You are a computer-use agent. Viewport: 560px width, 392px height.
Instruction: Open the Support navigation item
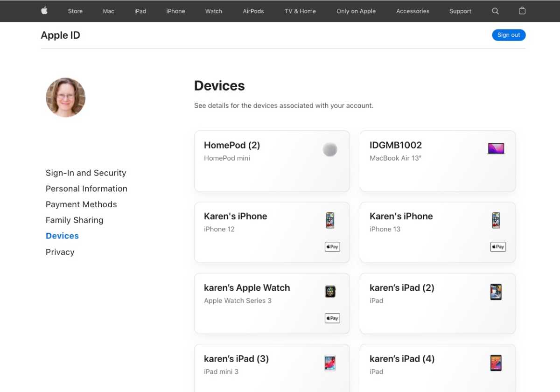(461, 11)
